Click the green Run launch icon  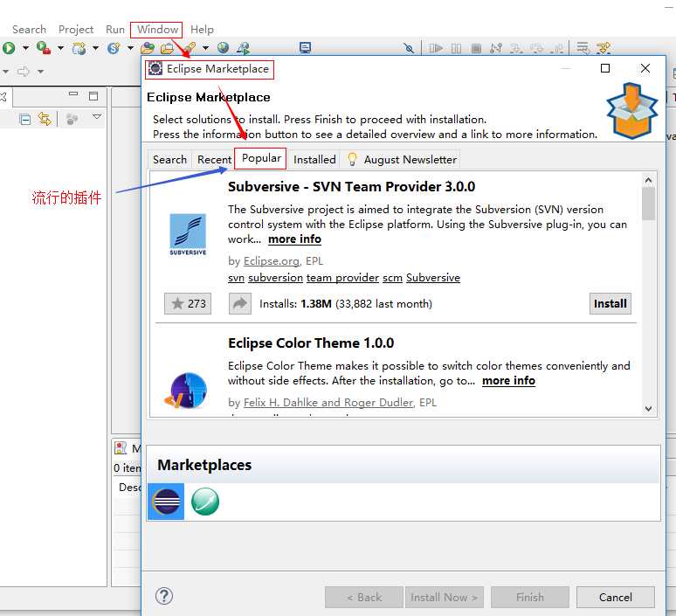tap(9, 48)
